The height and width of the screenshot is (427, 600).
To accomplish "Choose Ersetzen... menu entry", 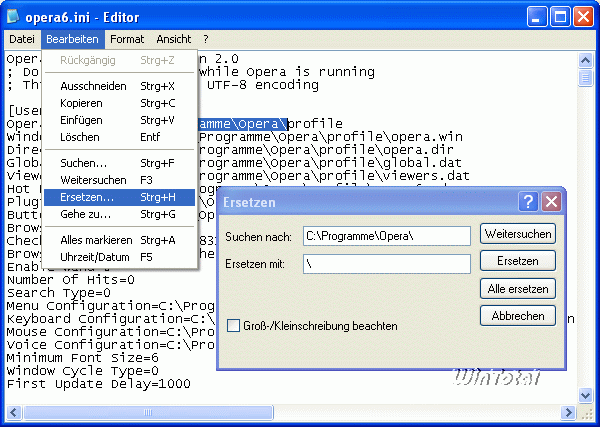I will point(119,197).
